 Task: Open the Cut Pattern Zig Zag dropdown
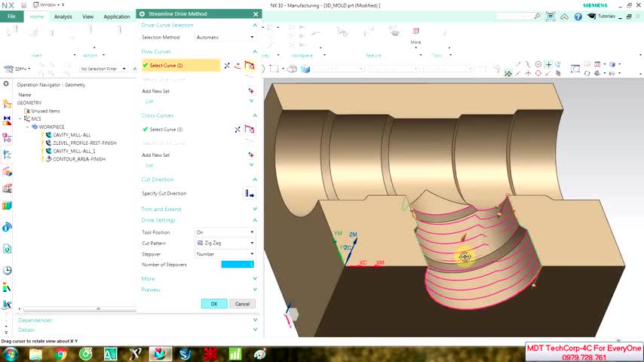point(225,244)
